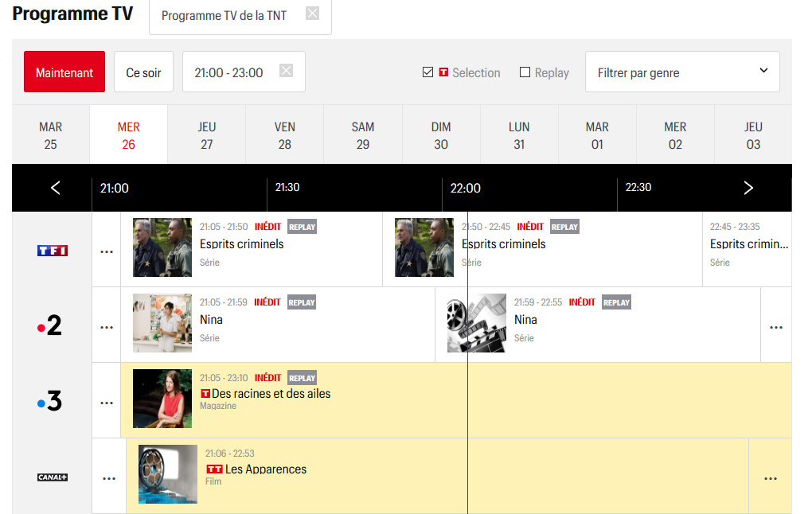
Task: Open Canal+ row left ellipsis menu
Action: pos(109,479)
